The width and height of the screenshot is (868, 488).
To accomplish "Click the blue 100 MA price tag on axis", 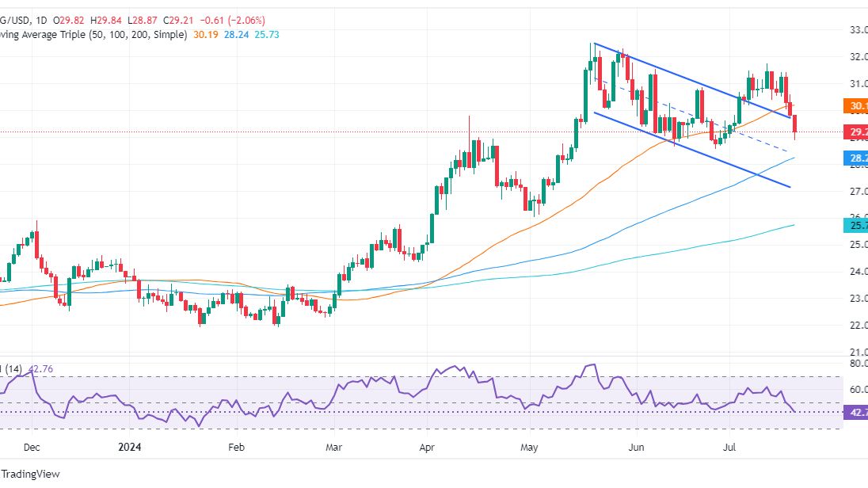I will (x=855, y=158).
